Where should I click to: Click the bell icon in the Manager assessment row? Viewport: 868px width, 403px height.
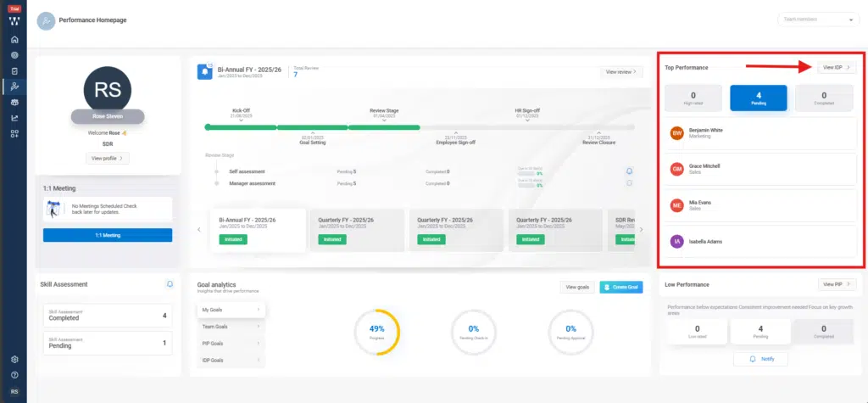click(630, 183)
